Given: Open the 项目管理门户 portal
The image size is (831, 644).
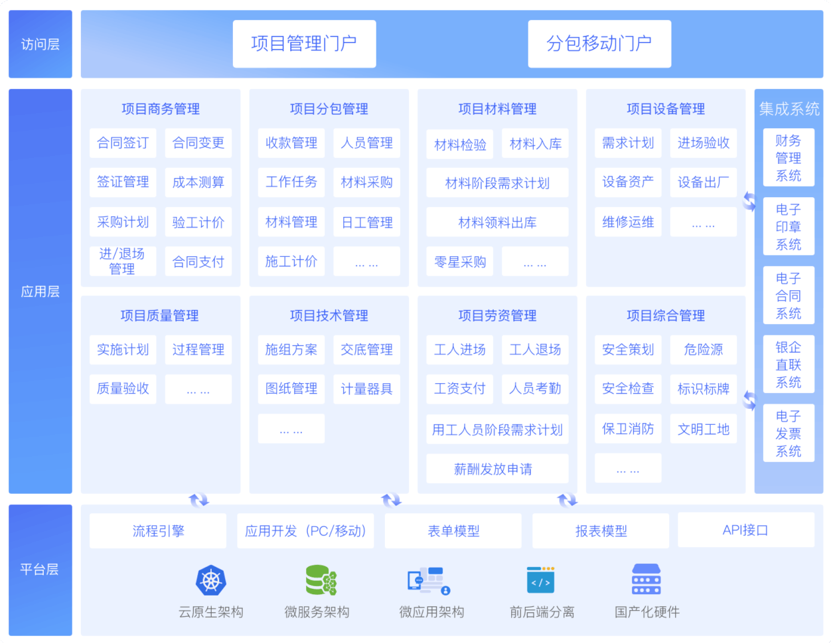Looking at the screenshot, I should tap(304, 44).
